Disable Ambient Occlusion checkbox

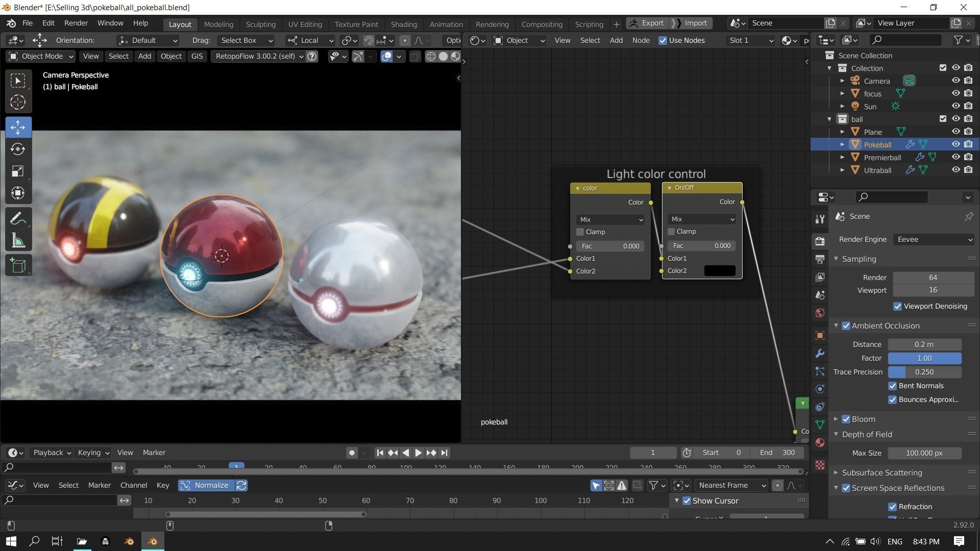(x=846, y=325)
